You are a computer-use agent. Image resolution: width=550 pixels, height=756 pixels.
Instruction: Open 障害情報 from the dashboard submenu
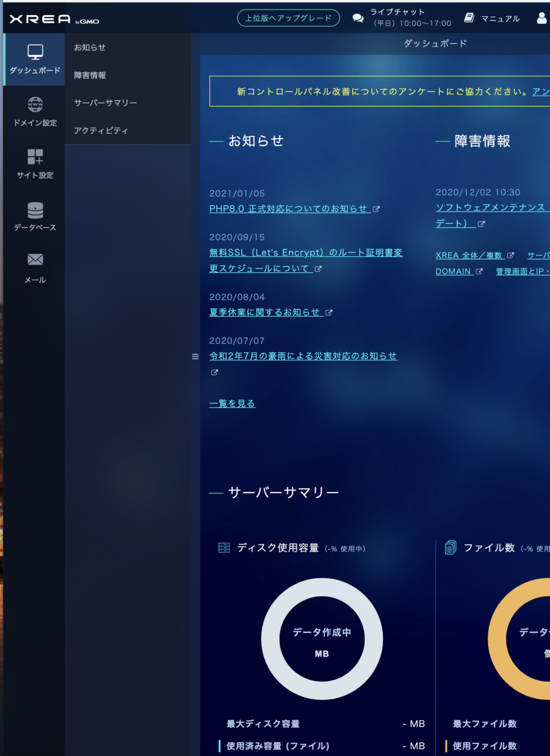89,74
